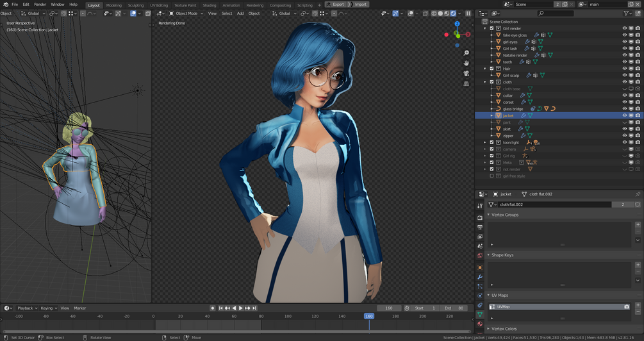The image size is (644, 341).
Task: Jump to the end frame button in the timeline
Action: pyautogui.click(x=254, y=308)
